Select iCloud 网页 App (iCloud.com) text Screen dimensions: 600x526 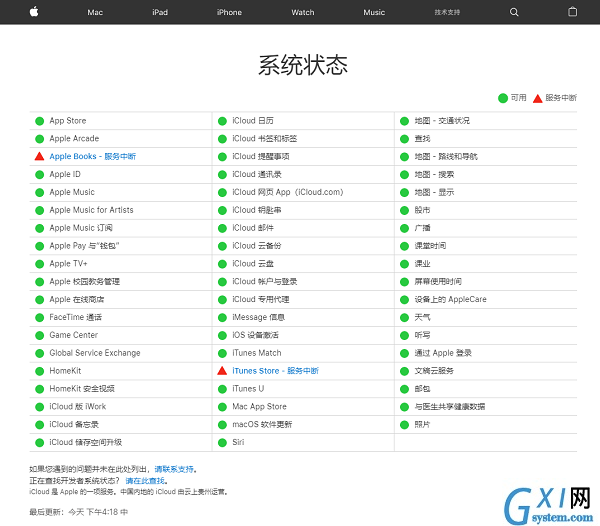pyautogui.click(x=288, y=192)
